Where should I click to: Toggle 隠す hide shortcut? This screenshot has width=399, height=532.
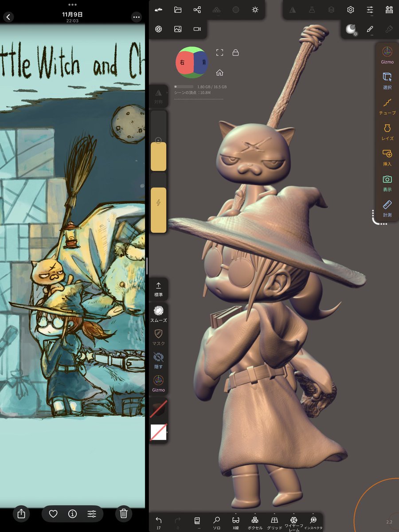[x=159, y=360]
